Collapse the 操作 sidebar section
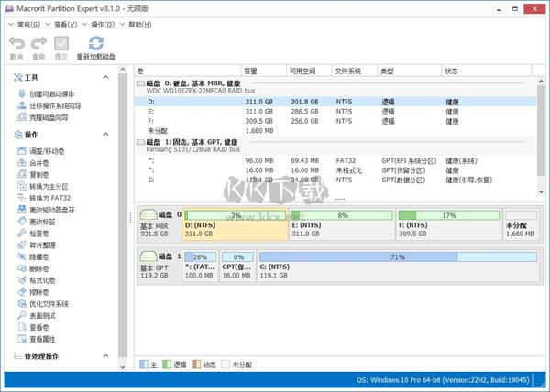The width and height of the screenshot is (550, 392). point(105,134)
